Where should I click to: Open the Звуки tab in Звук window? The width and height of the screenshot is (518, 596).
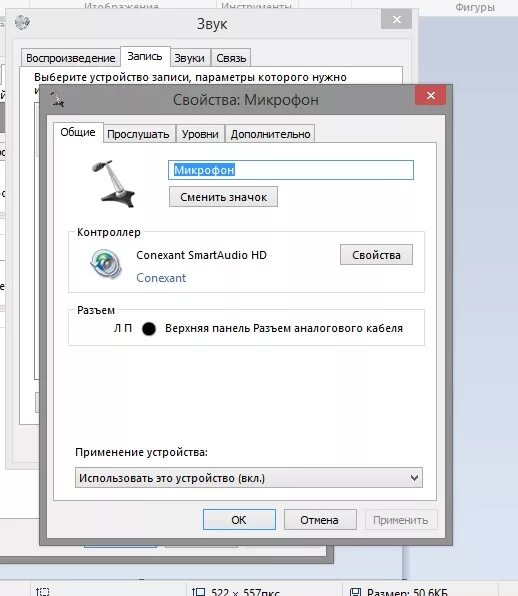click(189, 58)
